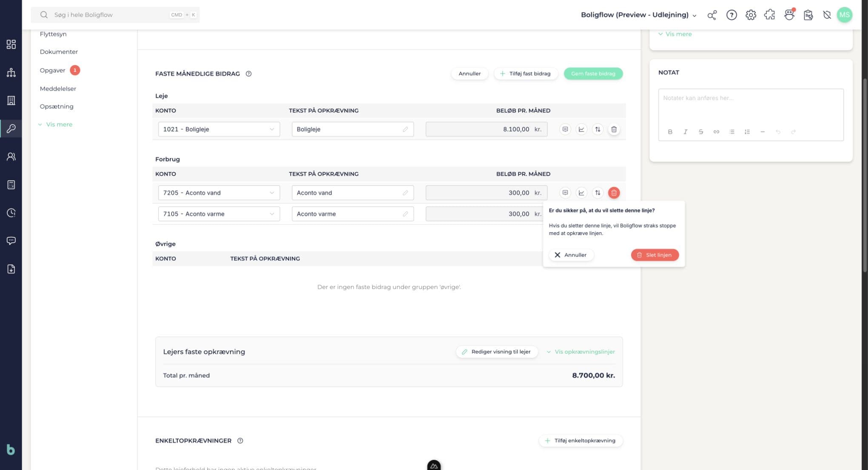
Task: Open the chat messages sidebar icon
Action: coord(11,241)
